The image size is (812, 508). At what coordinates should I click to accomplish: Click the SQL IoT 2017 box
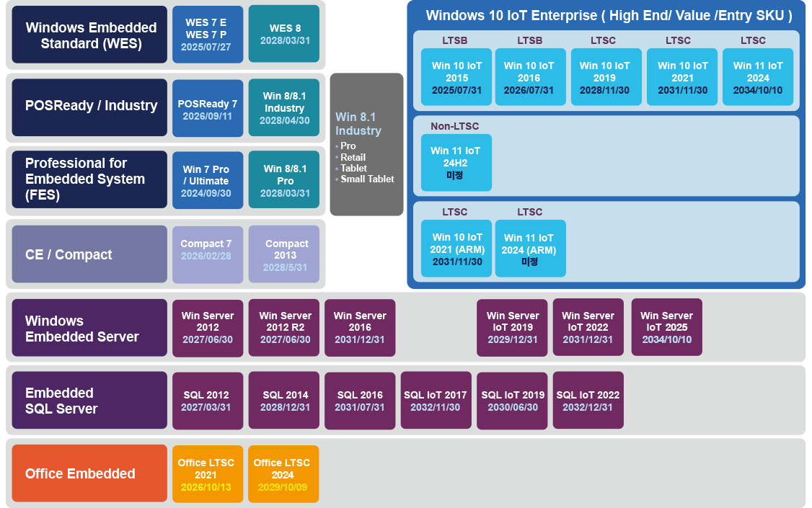[436, 401]
